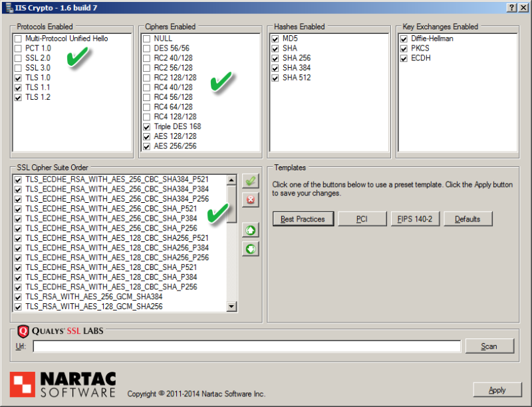
Task: Uncheck the TLS 1.0 protocol
Action: click(x=18, y=78)
